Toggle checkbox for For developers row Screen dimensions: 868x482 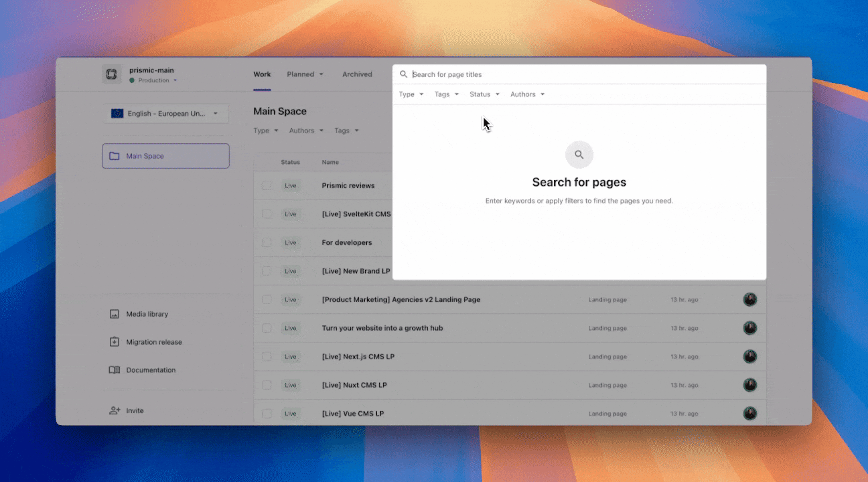[x=266, y=242]
